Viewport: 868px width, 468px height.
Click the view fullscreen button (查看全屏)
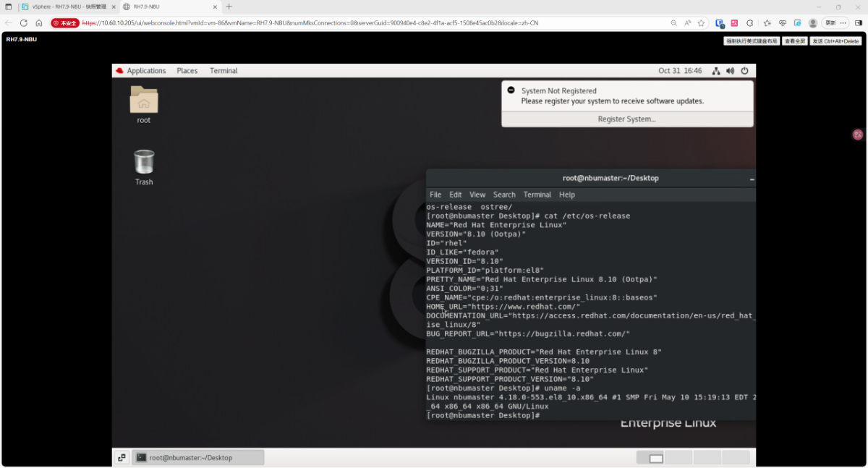[795, 41]
